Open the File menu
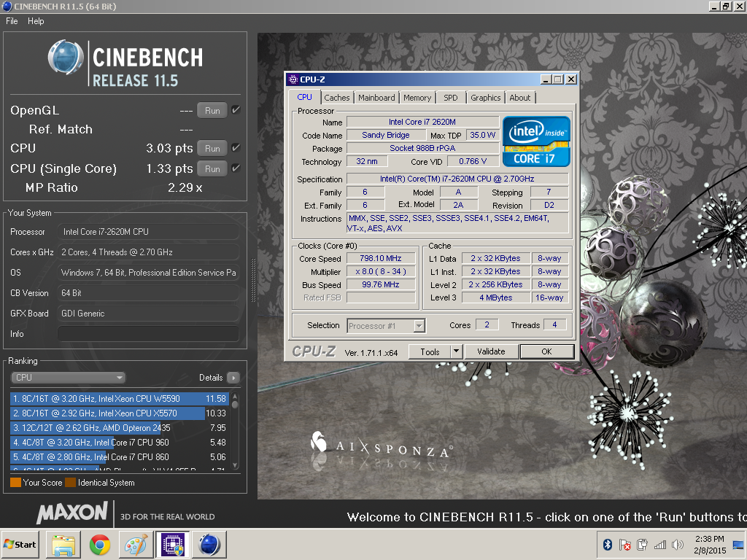Viewport: 747px width, 560px height. coord(12,21)
